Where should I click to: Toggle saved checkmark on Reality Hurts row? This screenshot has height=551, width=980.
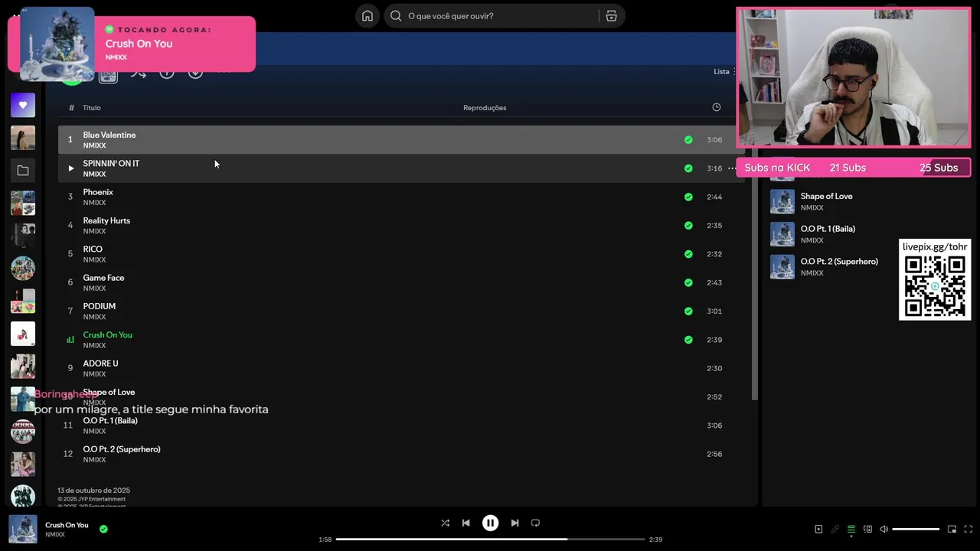[688, 226]
